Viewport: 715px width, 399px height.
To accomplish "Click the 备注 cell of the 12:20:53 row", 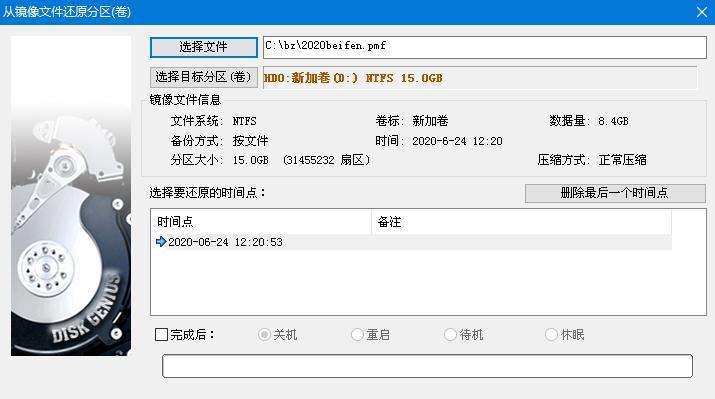I will (x=521, y=242).
